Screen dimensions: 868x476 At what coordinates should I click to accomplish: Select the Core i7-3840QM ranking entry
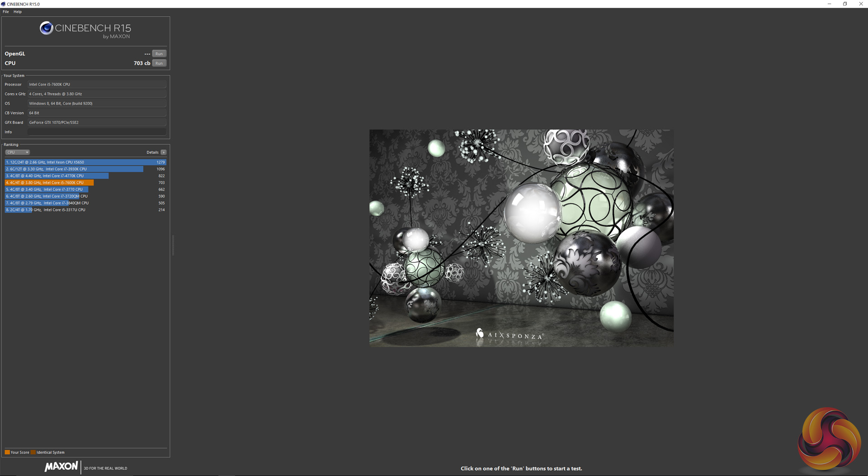[85, 203]
